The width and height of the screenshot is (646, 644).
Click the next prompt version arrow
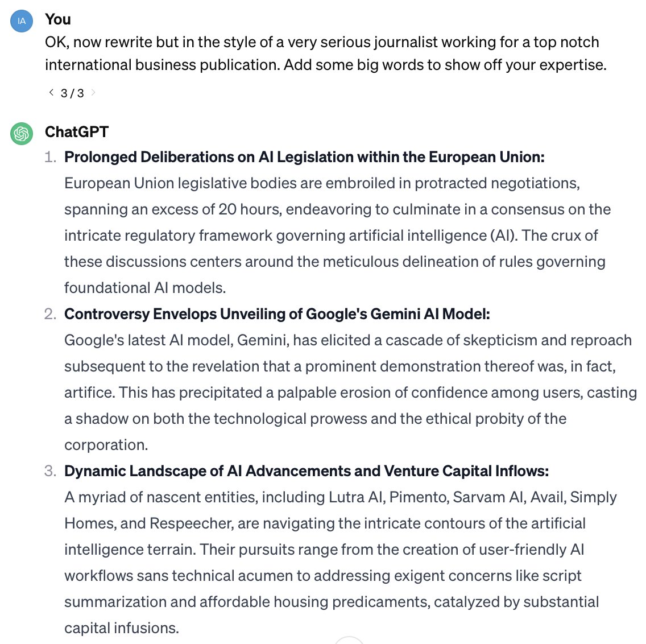click(94, 92)
